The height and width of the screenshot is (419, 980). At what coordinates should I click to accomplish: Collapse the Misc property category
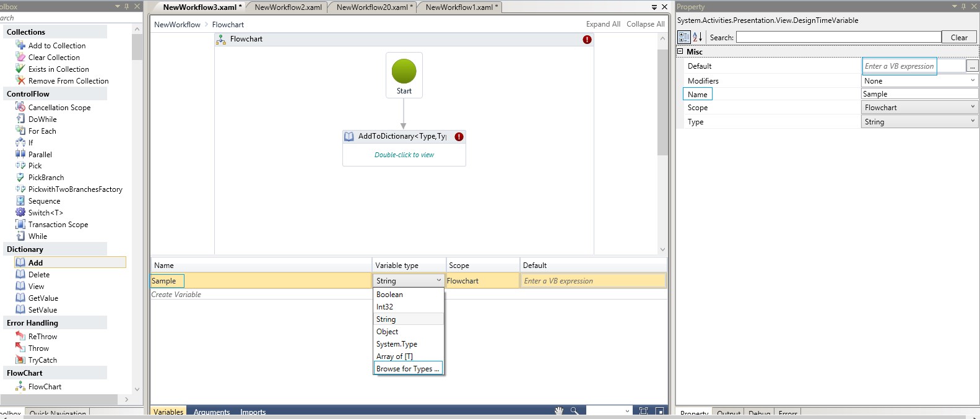coord(680,51)
